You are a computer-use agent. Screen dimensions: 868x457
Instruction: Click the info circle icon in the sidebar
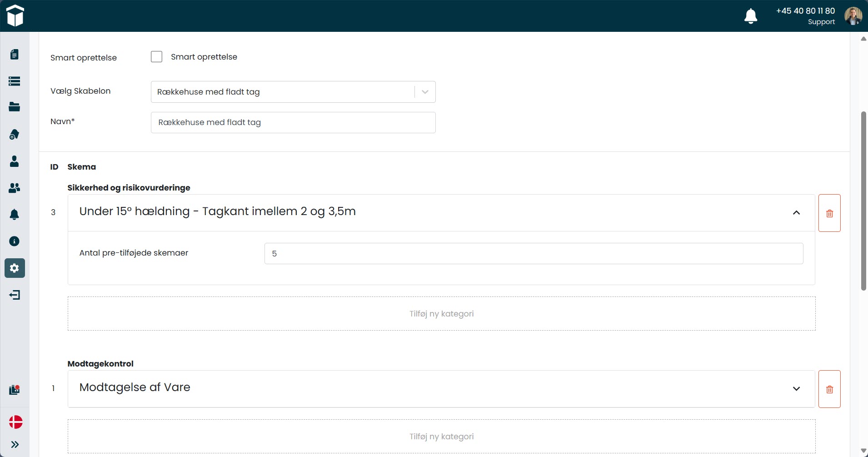point(15,241)
